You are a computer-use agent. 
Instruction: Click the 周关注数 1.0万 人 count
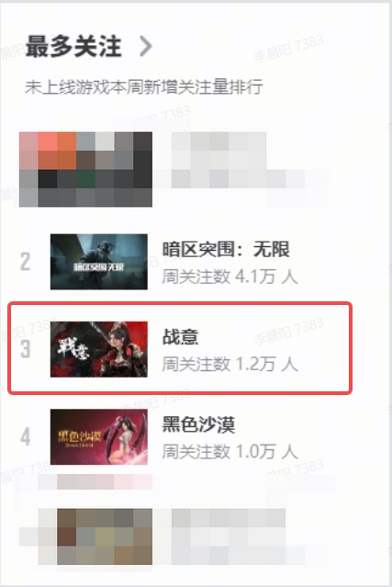click(x=230, y=452)
